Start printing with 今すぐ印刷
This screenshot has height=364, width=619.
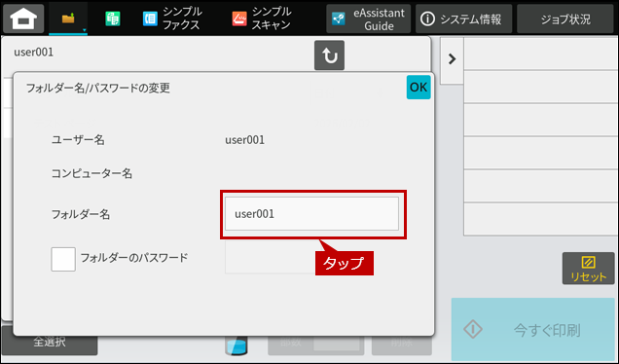pos(533,329)
